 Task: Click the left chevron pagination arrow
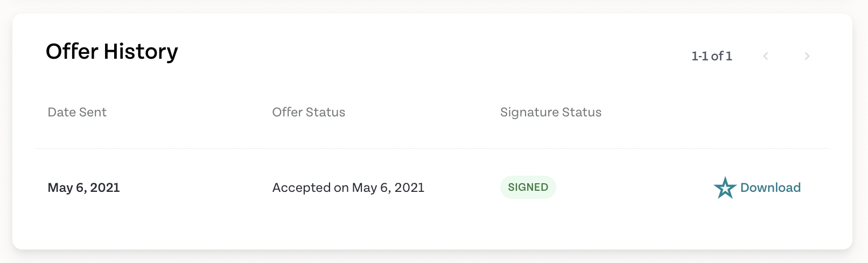tap(766, 56)
